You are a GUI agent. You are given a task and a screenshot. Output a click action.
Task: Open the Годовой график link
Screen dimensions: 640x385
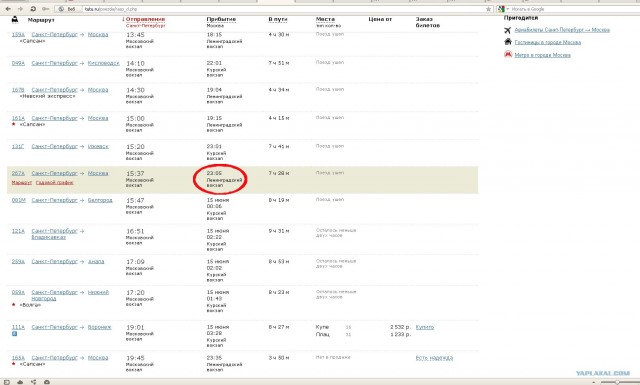click(x=55, y=182)
